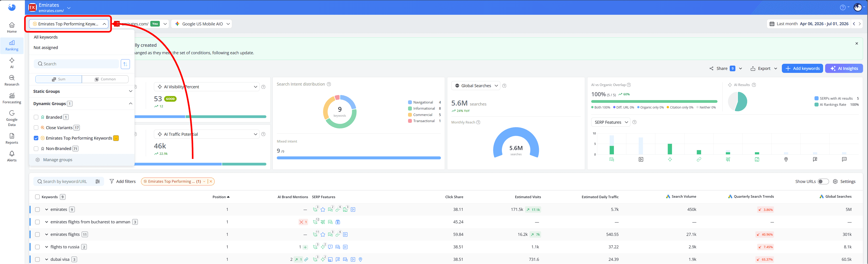
Task: Open AI Insights
Action: pyautogui.click(x=844, y=69)
